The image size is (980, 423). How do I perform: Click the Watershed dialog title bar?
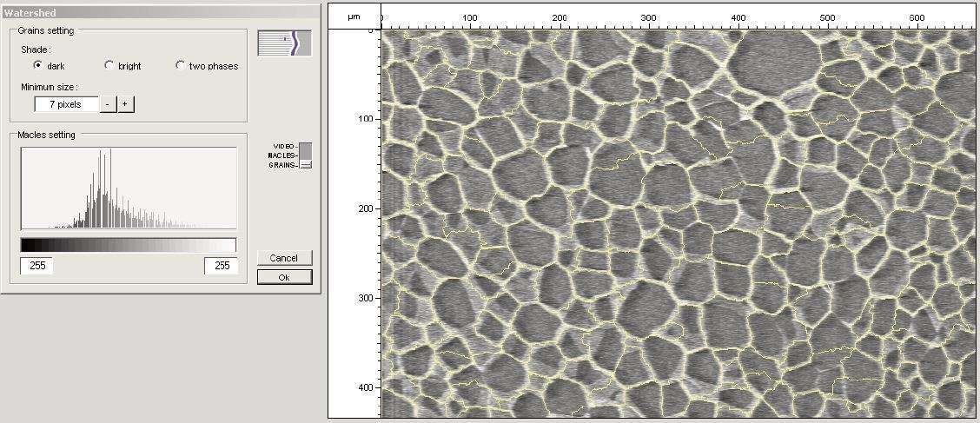(160, 14)
